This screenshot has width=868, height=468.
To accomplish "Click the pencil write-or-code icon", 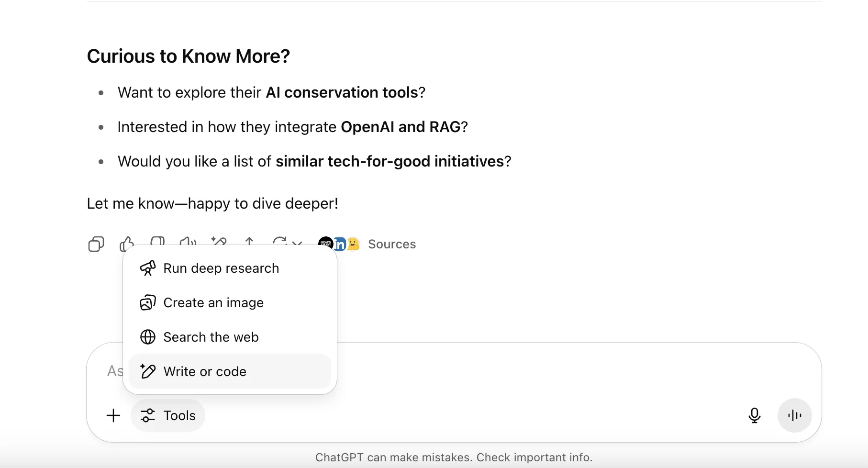I will (x=148, y=371).
